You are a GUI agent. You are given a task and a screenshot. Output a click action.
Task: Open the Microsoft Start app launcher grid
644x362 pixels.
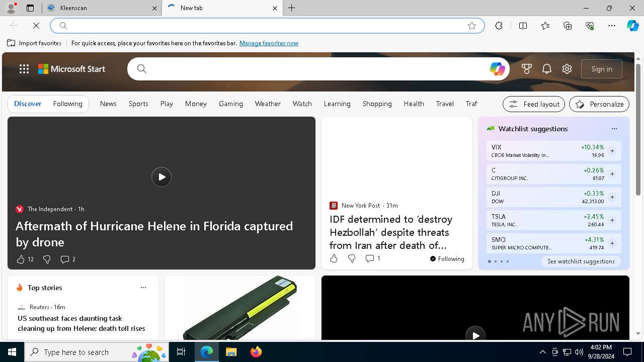point(24,69)
